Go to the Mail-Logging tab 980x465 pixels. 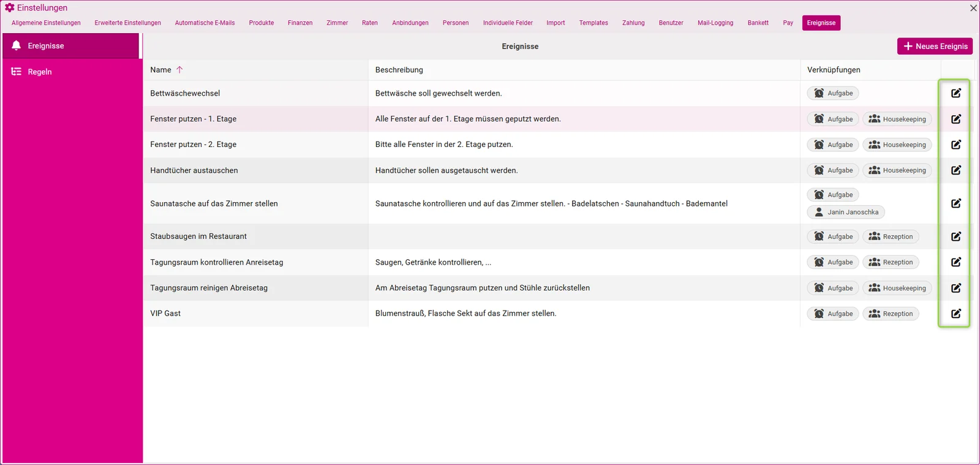(x=715, y=23)
